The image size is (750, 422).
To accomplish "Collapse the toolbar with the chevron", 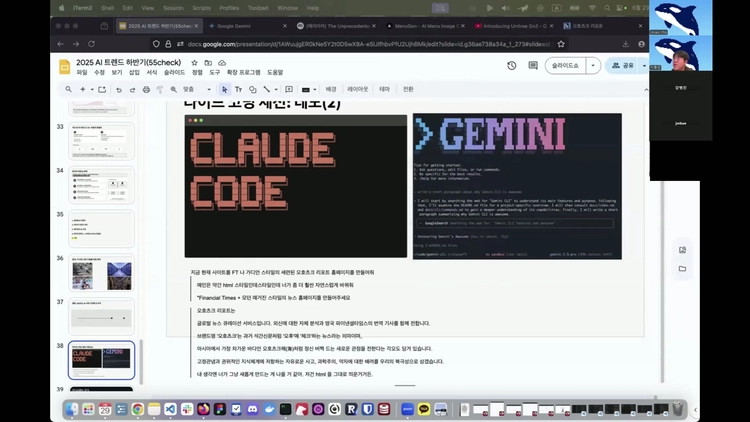I will (646, 89).
